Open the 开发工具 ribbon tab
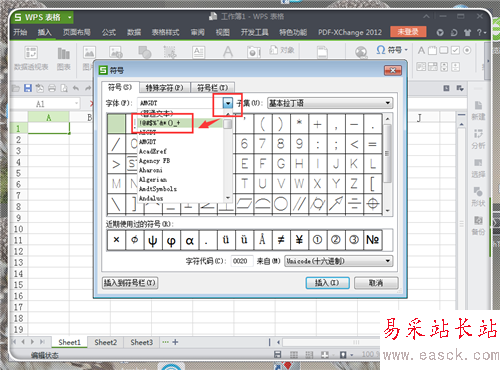Image resolution: width=500 pixels, height=370 pixels. [255, 32]
